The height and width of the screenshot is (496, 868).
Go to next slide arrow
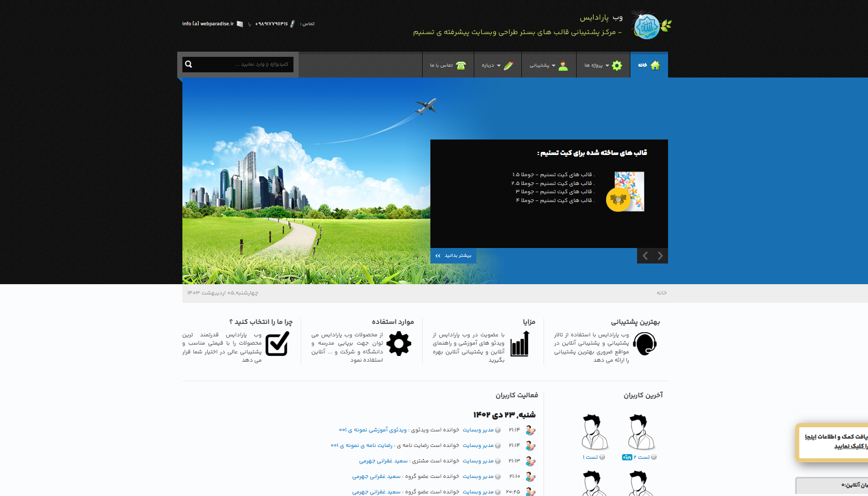point(660,256)
